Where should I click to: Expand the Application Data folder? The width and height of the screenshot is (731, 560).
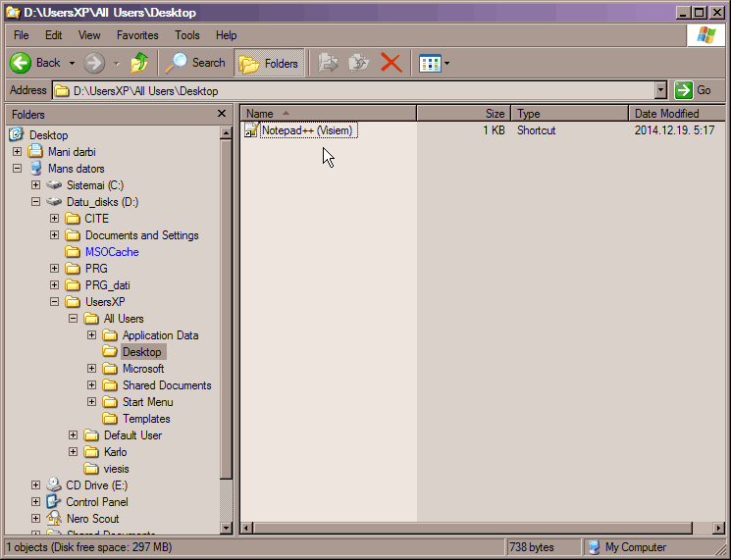pyautogui.click(x=92, y=335)
